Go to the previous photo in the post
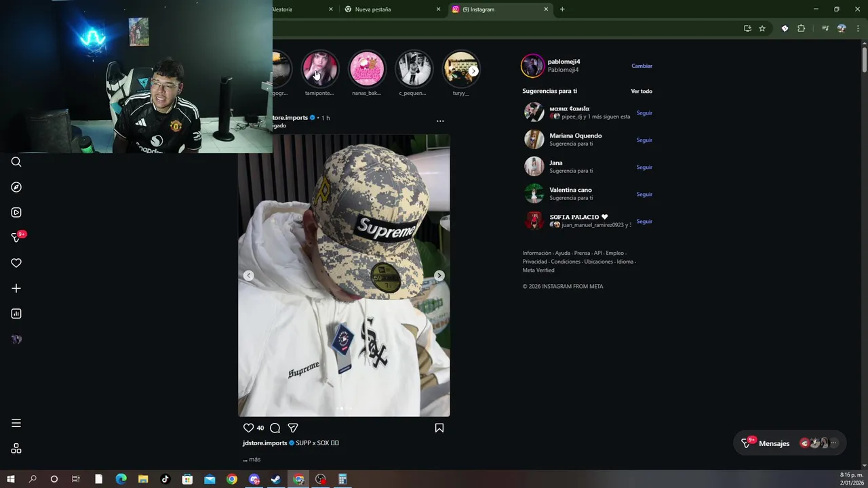 click(x=249, y=275)
